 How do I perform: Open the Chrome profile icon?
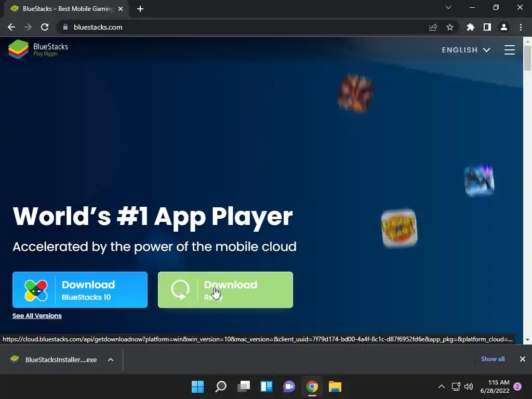coord(504,27)
